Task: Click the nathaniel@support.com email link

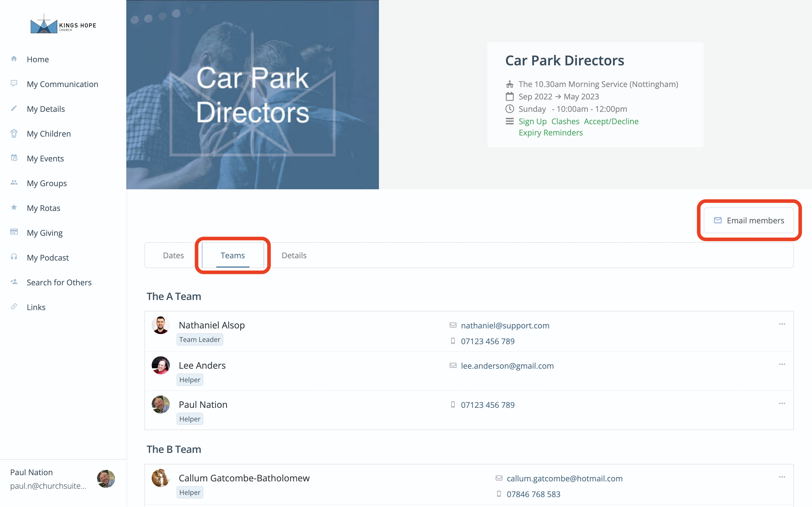Action: (x=505, y=326)
